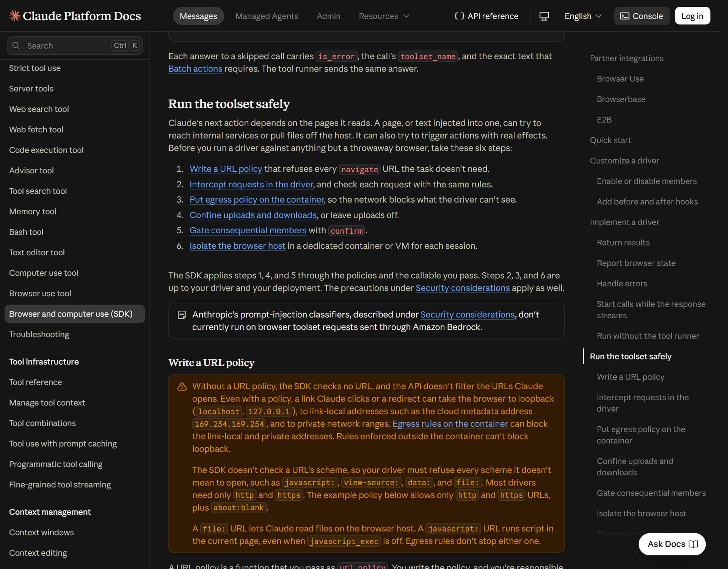Open the Isolate the browser host link
This screenshot has height=569, width=728.
[x=237, y=246]
